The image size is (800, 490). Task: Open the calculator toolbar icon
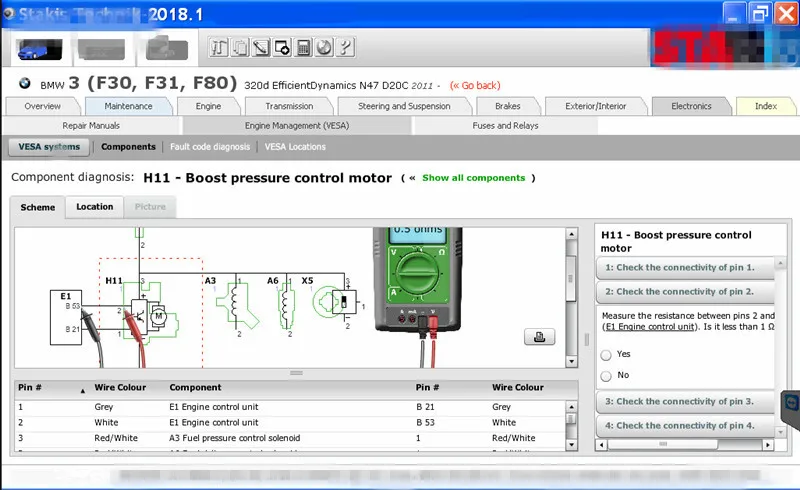(303, 47)
